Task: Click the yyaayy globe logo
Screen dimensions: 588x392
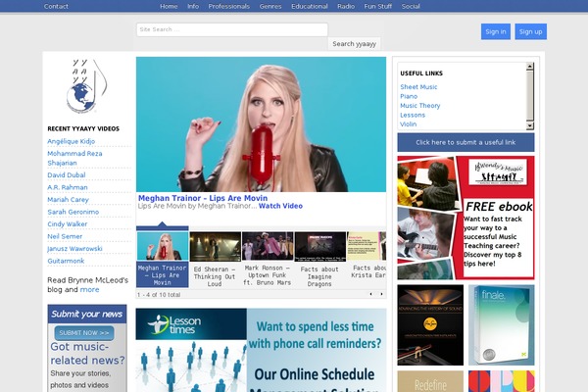Action: point(86,85)
